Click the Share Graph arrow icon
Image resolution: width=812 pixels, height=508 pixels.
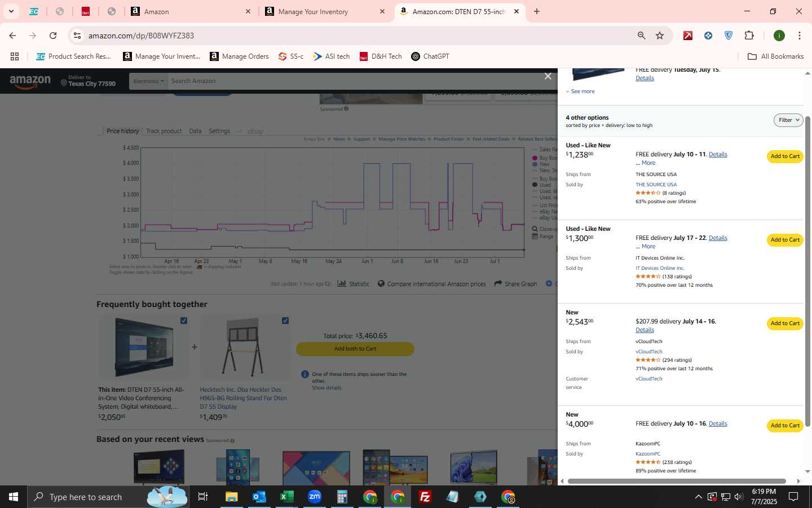(x=498, y=283)
